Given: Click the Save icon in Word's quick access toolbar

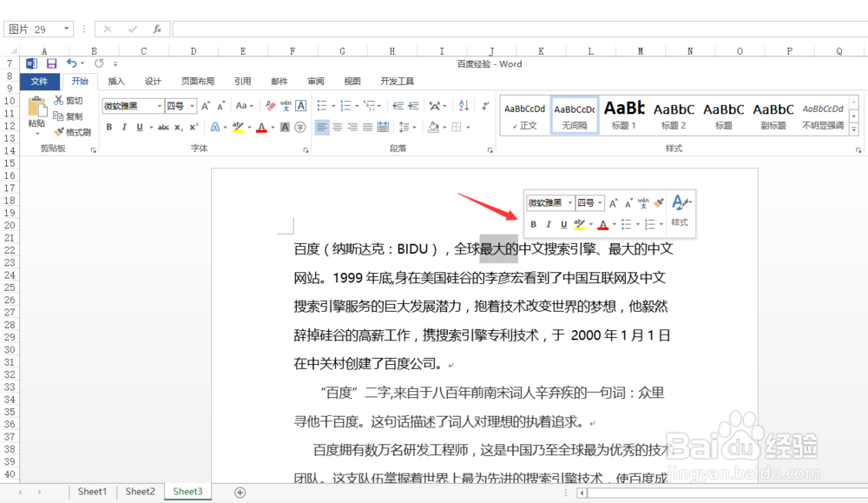Looking at the screenshot, I should (x=51, y=63).
